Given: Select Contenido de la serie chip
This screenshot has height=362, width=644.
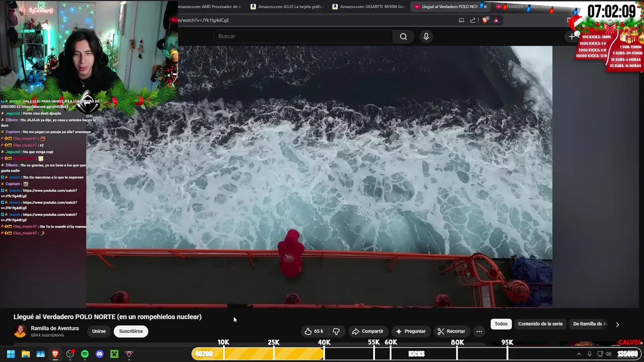Looking at the screenshot, I should click(x=540, y=324).
